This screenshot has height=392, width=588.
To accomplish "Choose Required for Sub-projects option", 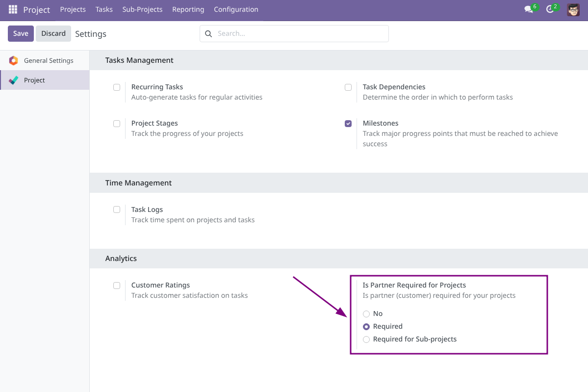I will [366, 339].
